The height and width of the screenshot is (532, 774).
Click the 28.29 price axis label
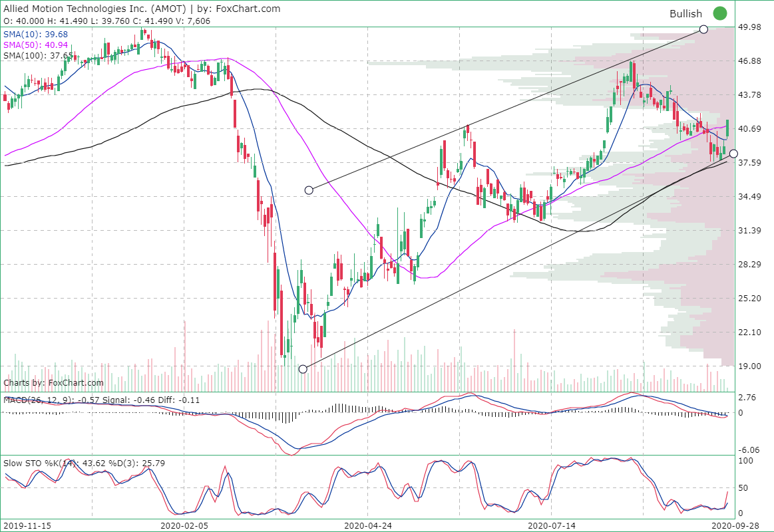click(749, 265)
